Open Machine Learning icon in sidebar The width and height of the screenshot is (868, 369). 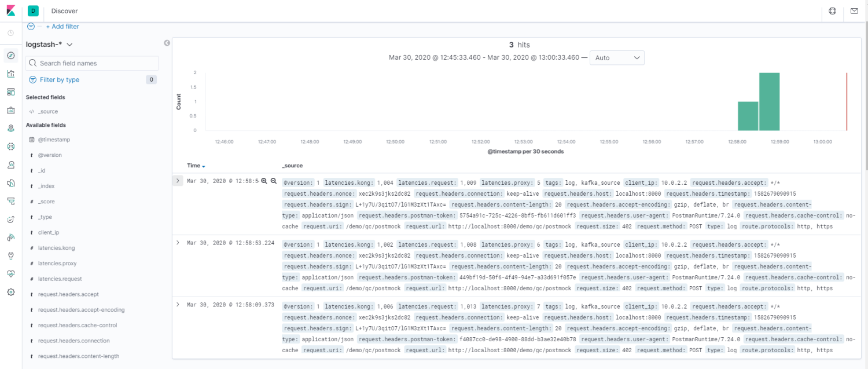pyautogui.click(x=10, y=147)
